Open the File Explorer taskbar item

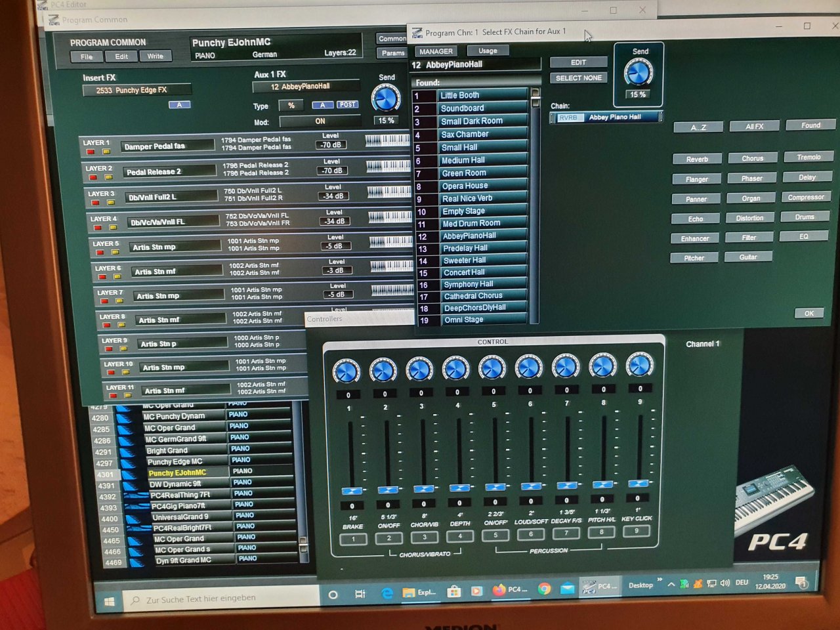[x=419, y=592]
